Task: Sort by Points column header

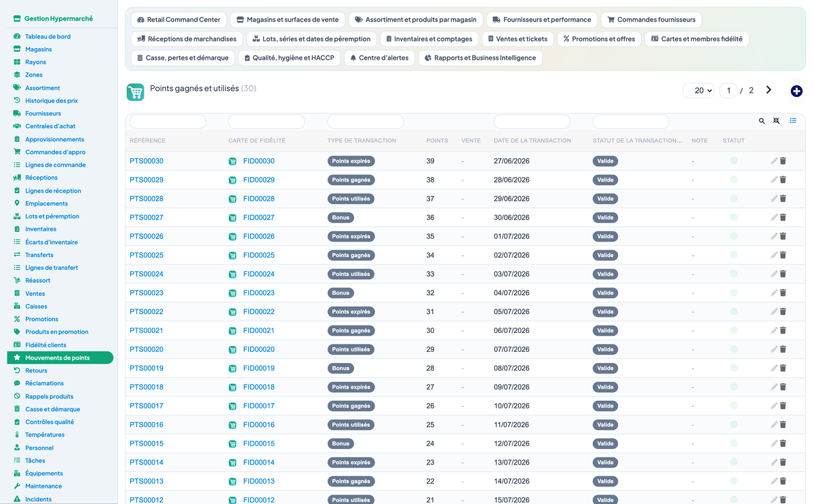Action: (437, 141)
